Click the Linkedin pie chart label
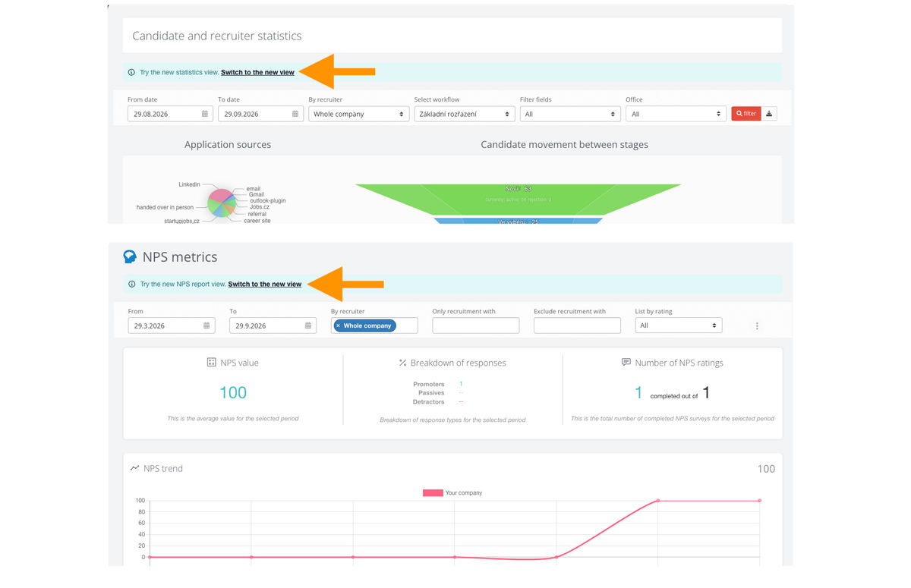Screen dimensions: 911x588 190,184
